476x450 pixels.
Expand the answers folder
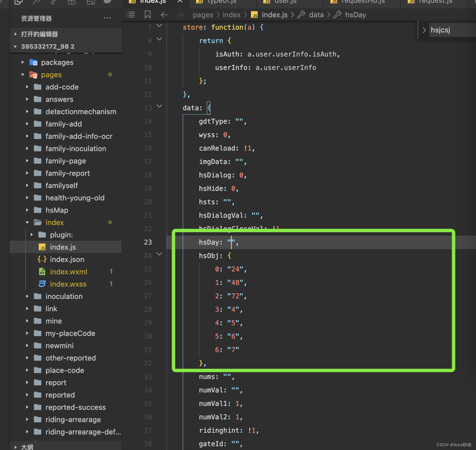[x=27, y=99]
